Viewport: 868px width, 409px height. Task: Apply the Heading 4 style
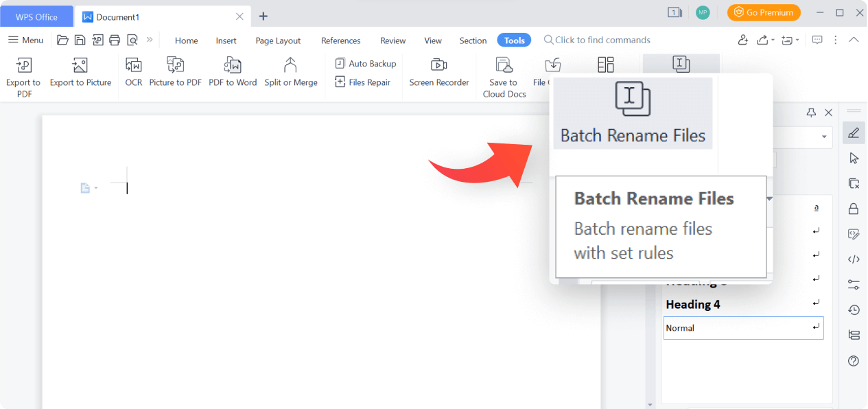pyautogui.click(x=692, y=304)
